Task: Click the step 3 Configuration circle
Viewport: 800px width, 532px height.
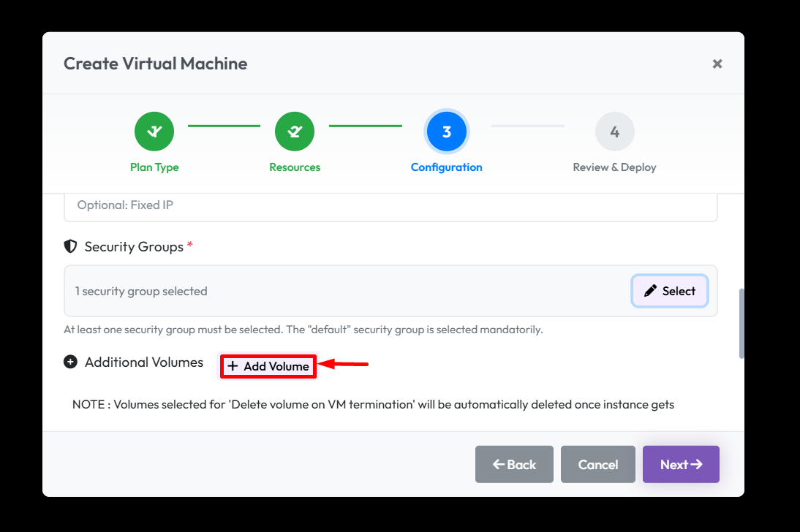Action: click(447, 132)
